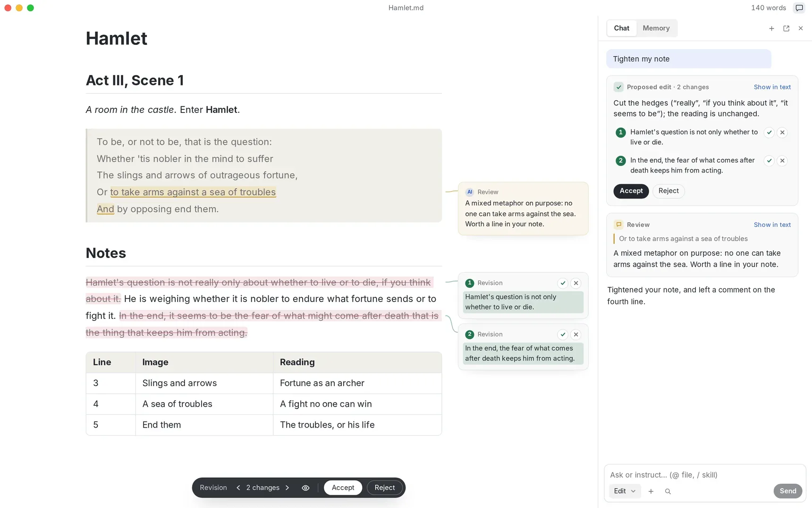Screen dimensions: 812x508
Task: Send the chat message
Action: click(x=788, y=491)
